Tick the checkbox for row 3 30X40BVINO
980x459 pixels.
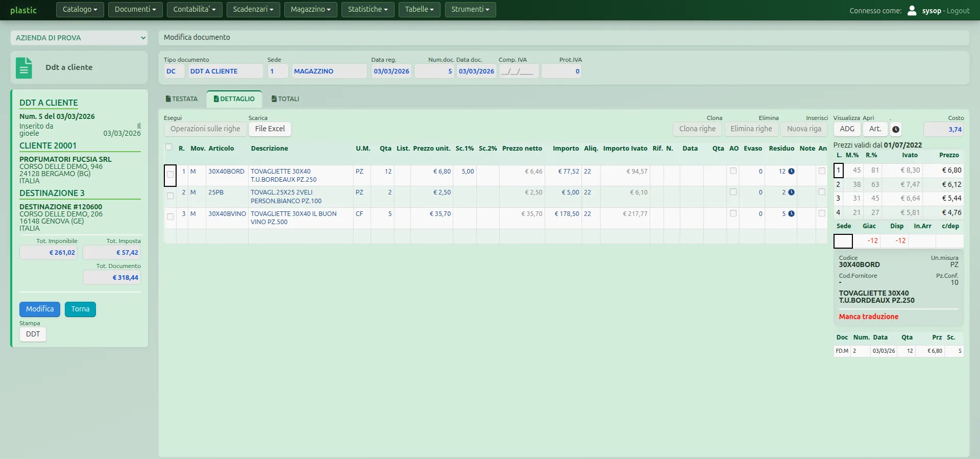(170, 216)
